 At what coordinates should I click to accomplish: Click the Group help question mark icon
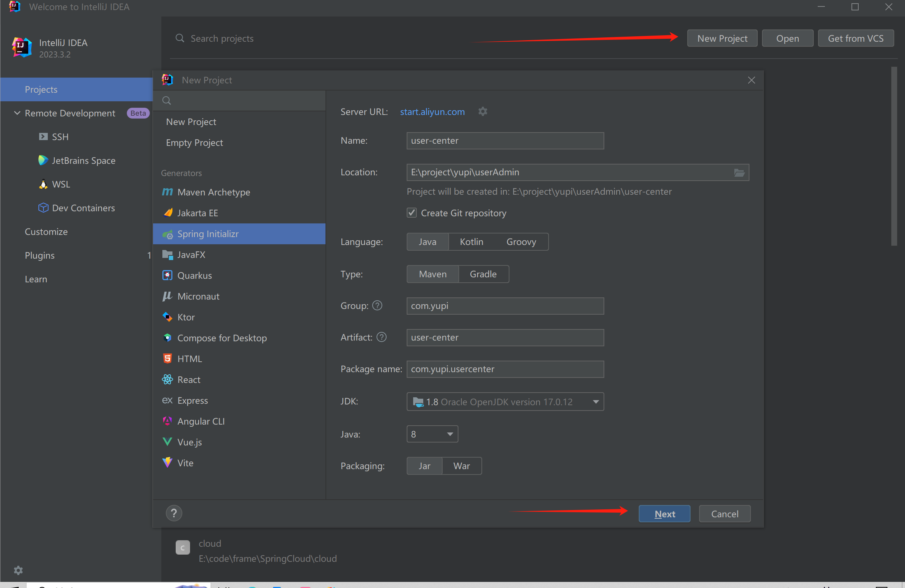(x=377, y=306)
